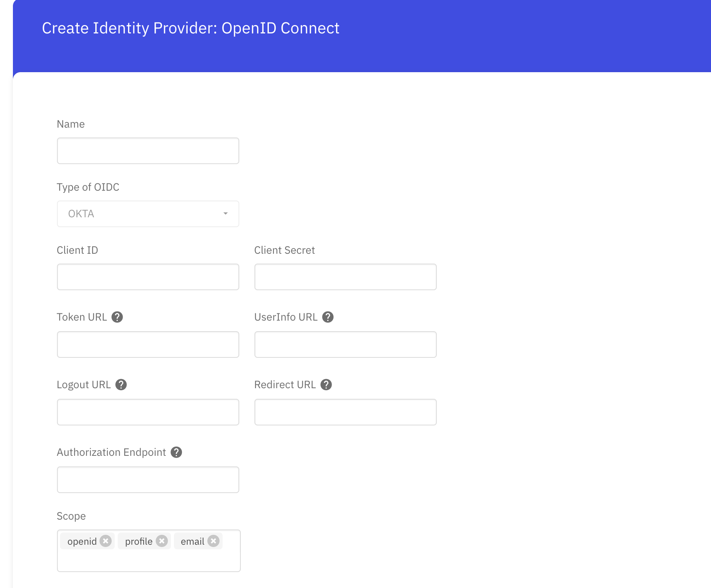Remove the profile scope tag
The height and width of the screenshot is (588, 711).
coord(162,541)
